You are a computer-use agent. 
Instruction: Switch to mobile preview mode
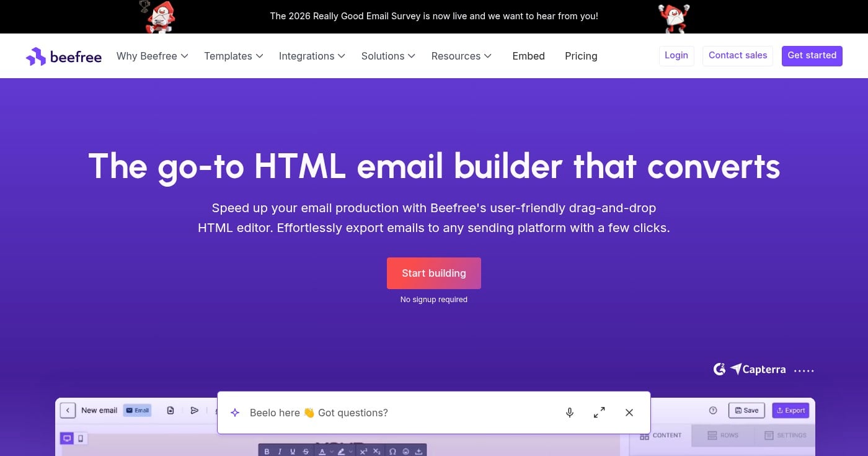pyautogui.click(x=81, y=438)
